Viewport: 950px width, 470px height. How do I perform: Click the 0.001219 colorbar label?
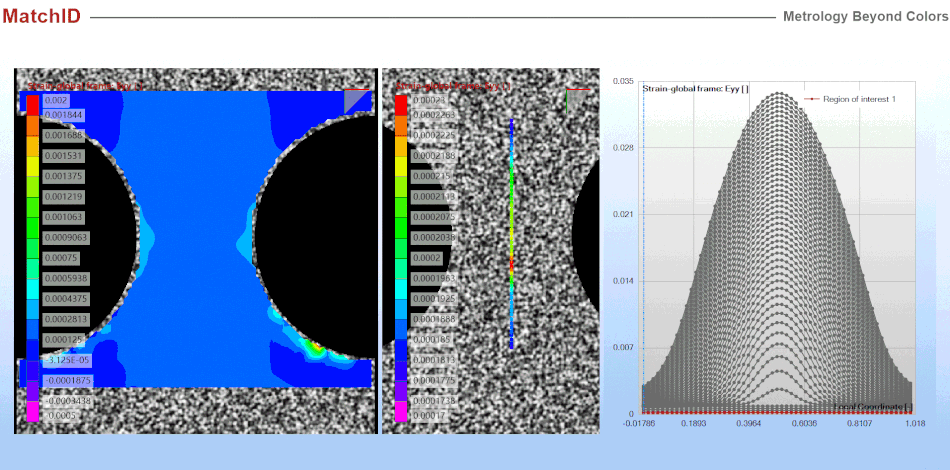(x=63, y=197)
